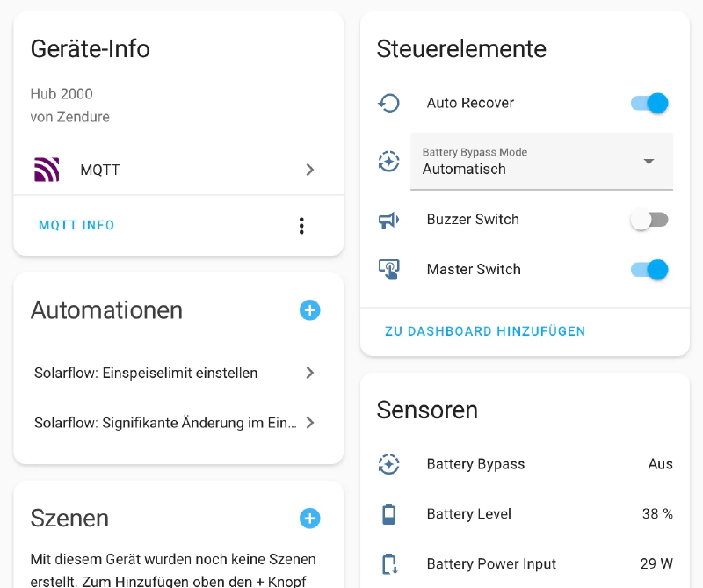Click the Battery Bypass sensor icon
Screen dimensions: 703x588
click(388, 464)
